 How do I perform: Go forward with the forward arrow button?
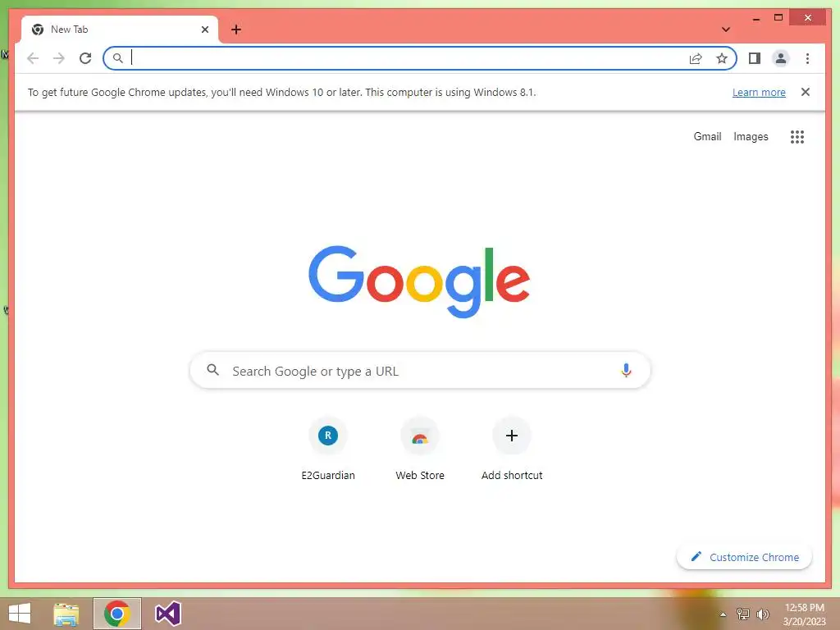pos(59,58)
